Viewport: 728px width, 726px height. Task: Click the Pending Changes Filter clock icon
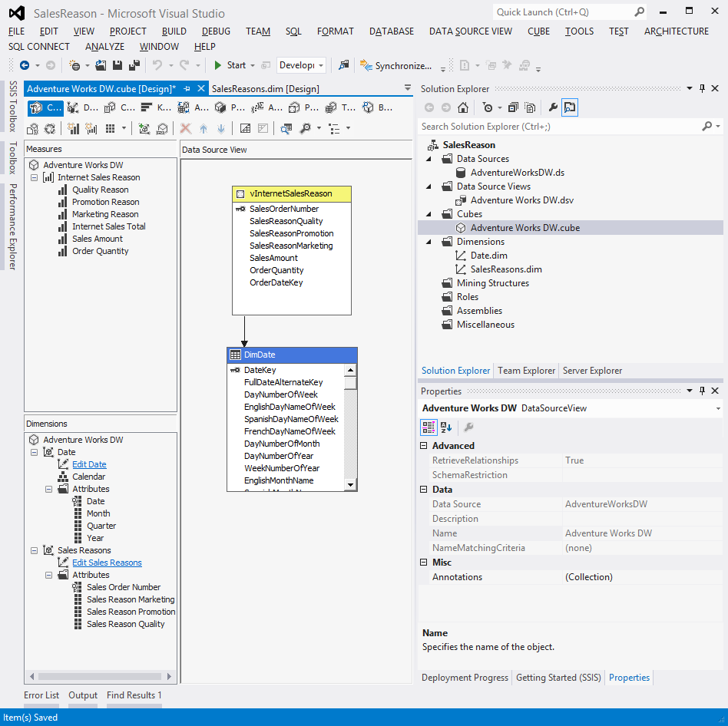point(488,107)
